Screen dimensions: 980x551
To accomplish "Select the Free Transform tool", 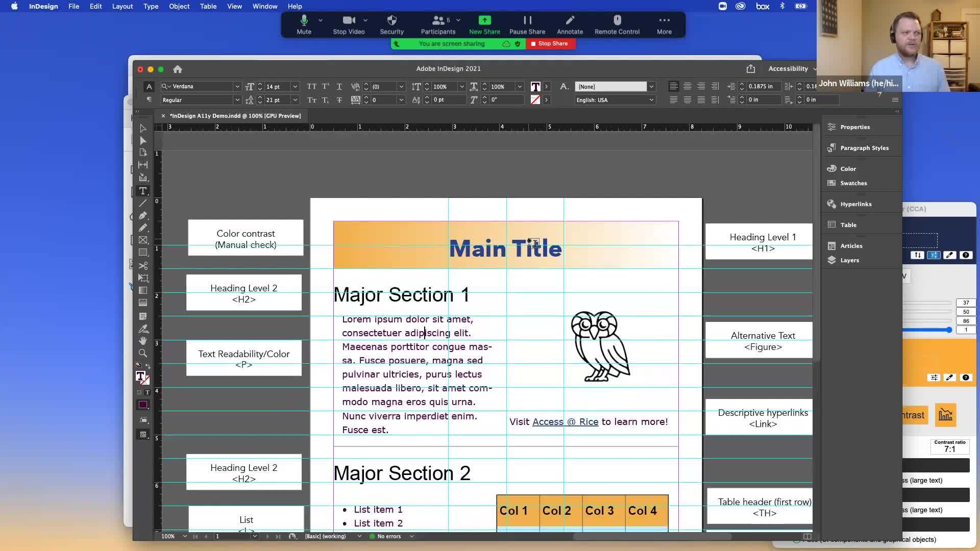I will point(143,278).
